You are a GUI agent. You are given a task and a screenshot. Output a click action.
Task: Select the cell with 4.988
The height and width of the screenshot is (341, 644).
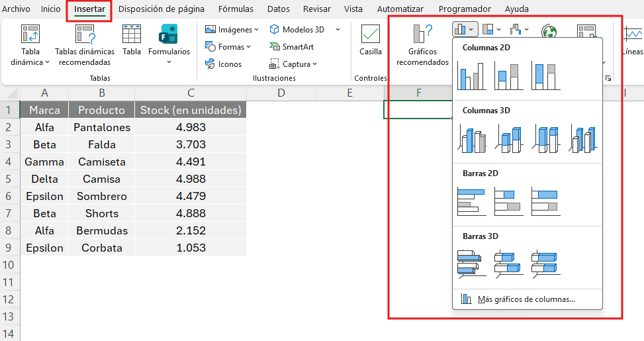pos(191,179)
